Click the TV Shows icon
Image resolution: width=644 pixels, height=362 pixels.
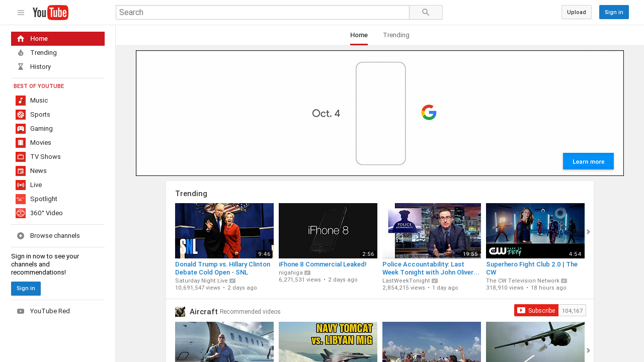coord(21,157)
